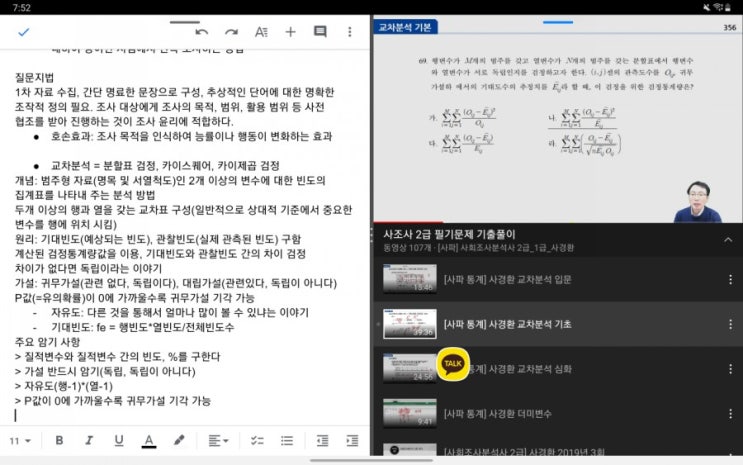
Task: Toggle the bulleted list button
Action: pyautogui.click(x=287, y=441)
